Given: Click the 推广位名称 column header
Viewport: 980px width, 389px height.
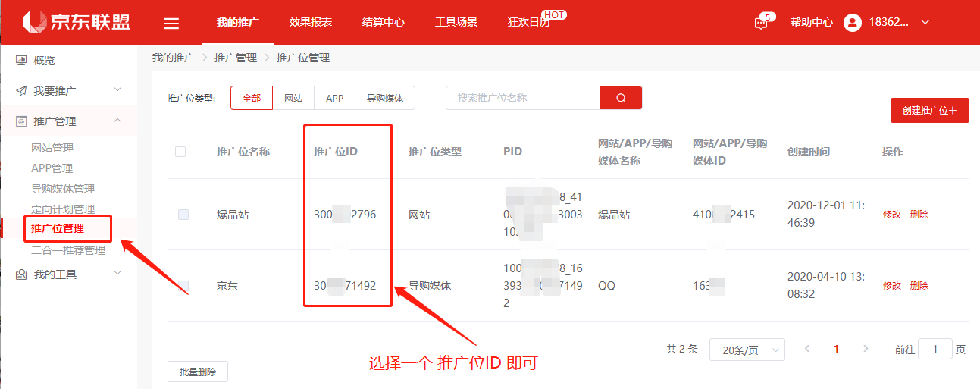Looking at the screenshot, I should (x=243, y=152).
